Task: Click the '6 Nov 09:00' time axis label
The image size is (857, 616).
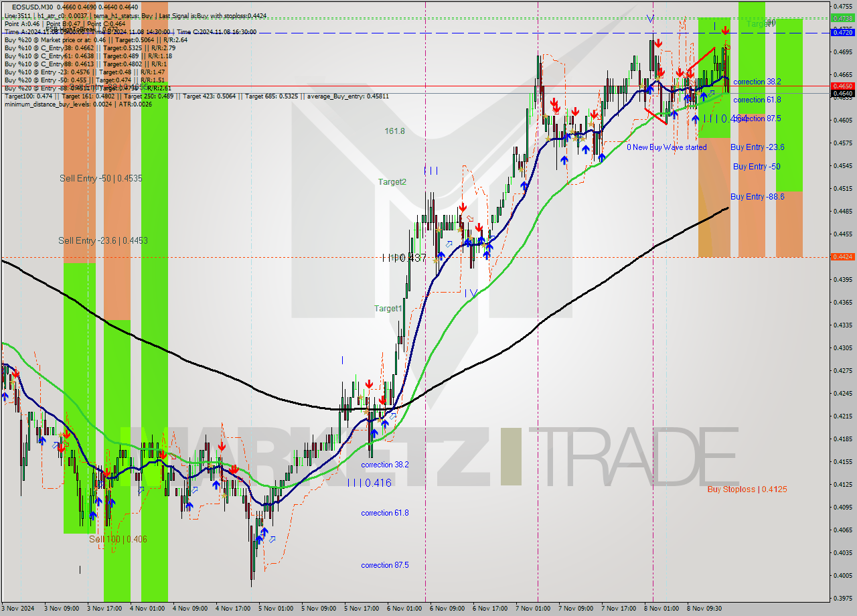Action: click(x=448, y=609)
